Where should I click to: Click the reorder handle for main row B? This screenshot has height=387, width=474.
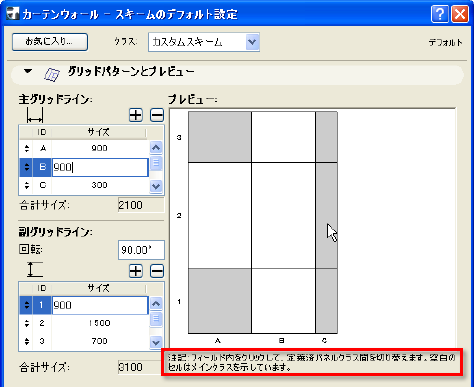pos(27,167)
